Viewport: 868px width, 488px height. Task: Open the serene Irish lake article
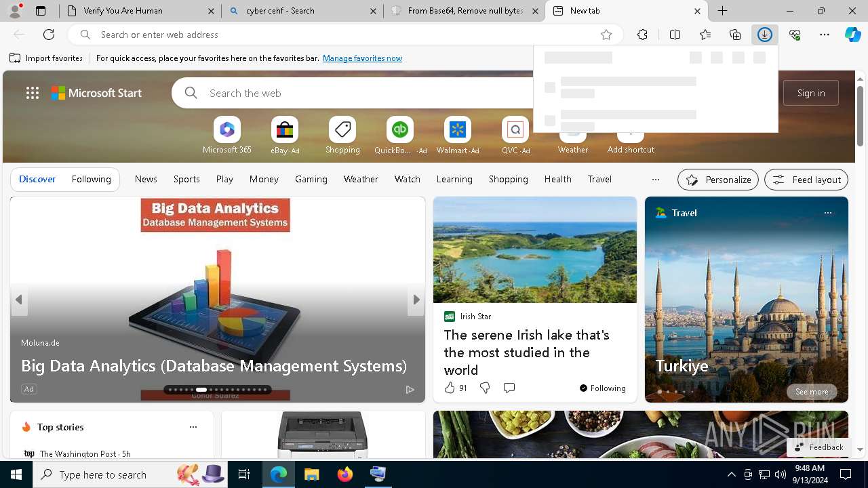coord(527,352)
